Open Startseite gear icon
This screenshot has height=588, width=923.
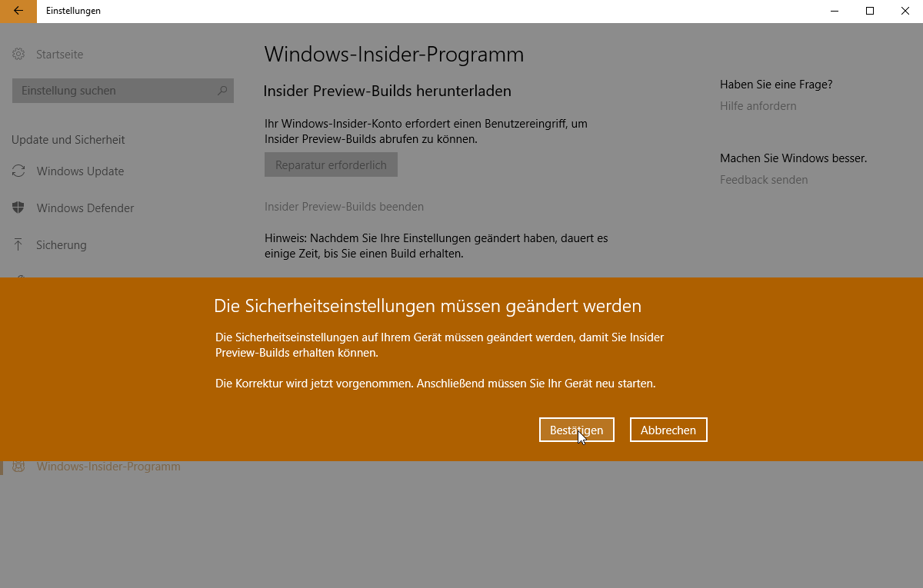[x=18, y=55]
